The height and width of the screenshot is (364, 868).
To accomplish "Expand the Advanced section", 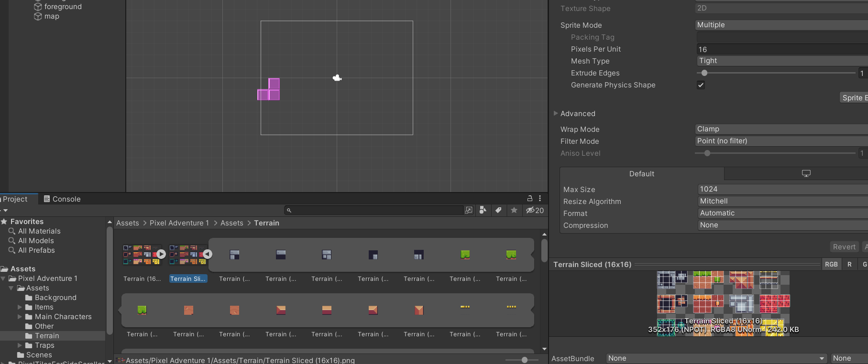I will 556,113.
